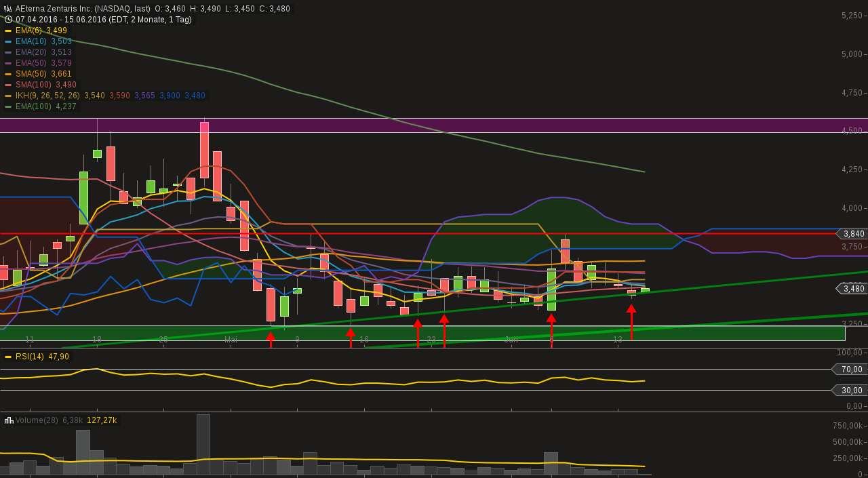
Task: Click the Mai label on the date axis
Action: (x=231, y=339)
